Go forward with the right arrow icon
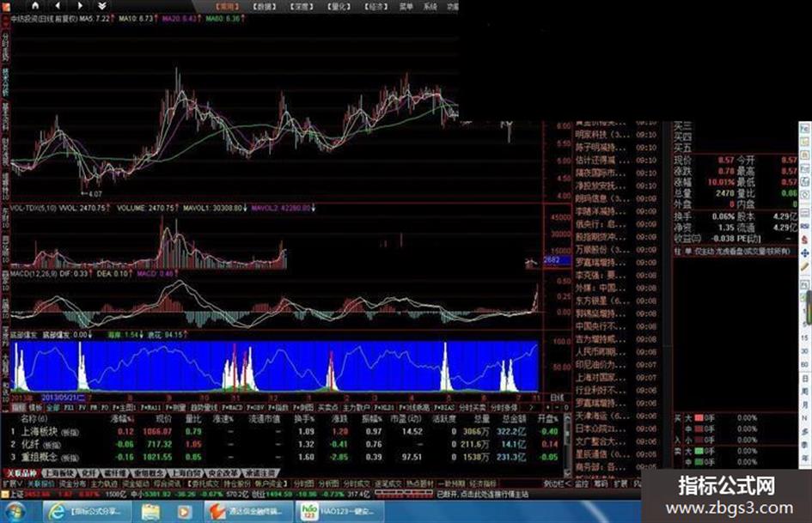812x523 pixels. tap(80, 6)
